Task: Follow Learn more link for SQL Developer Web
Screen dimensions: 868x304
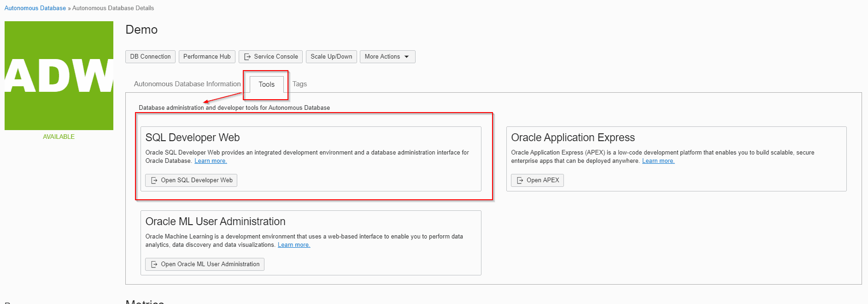Action: 211,161
